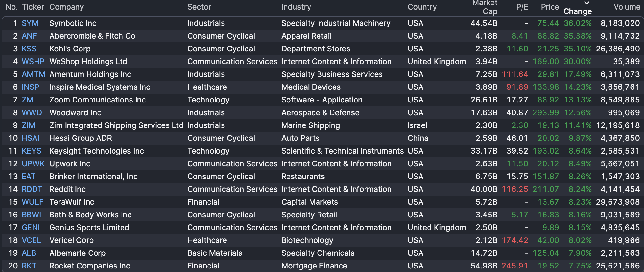Viewport: 644px width, 272px height.
Task: Open the RDDT ticker link
Action: click(32, 189)
